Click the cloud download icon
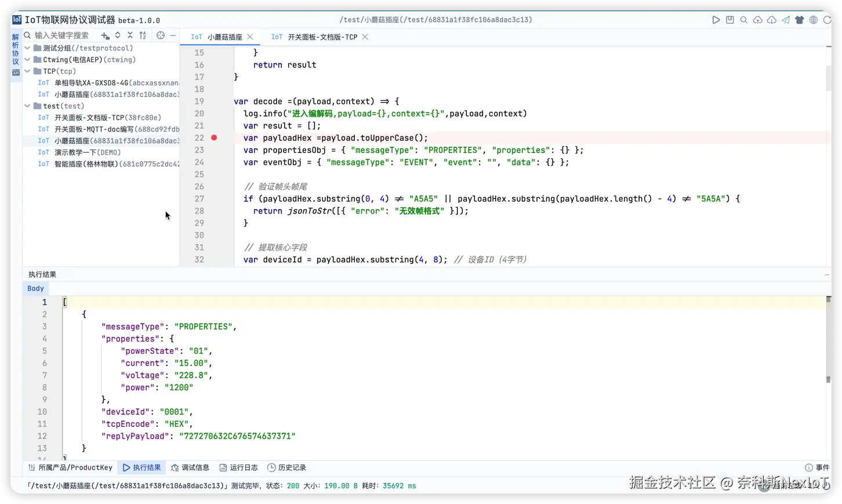The height and width of the screenshot is (504, 842). (771, 20)
